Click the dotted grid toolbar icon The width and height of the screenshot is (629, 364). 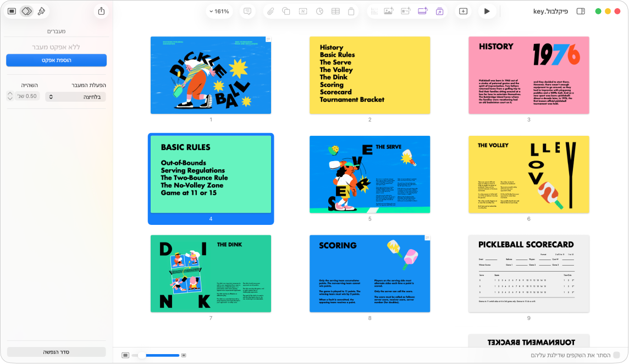374,11
